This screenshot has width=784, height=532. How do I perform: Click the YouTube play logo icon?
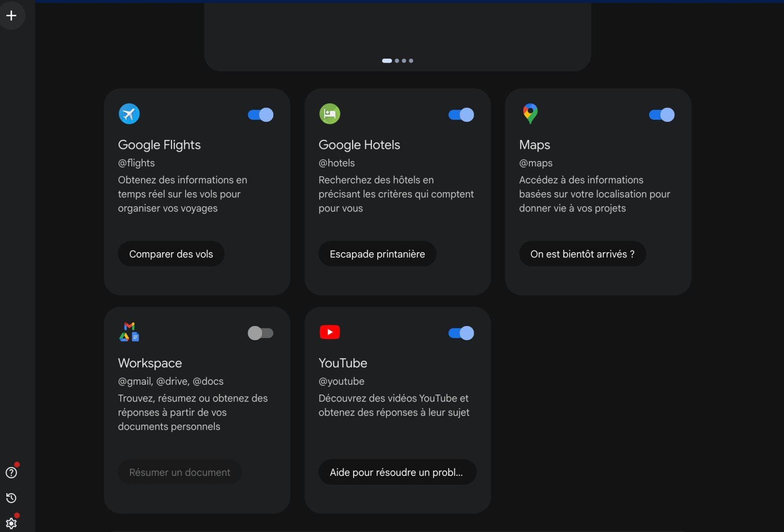click(x=329, y=332)
